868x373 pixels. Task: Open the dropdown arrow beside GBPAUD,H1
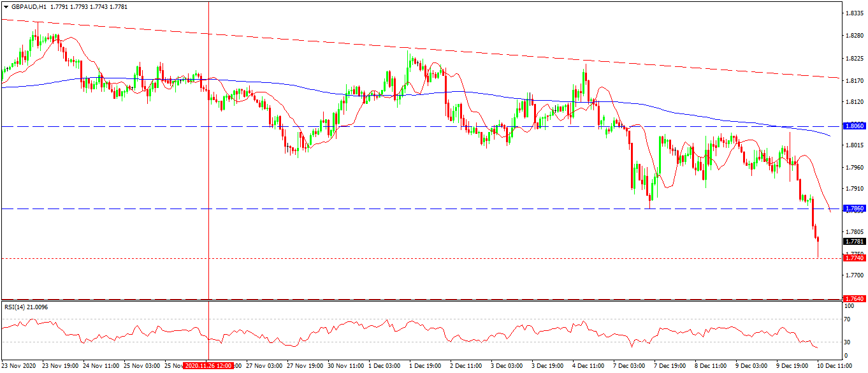coord(6,6)
